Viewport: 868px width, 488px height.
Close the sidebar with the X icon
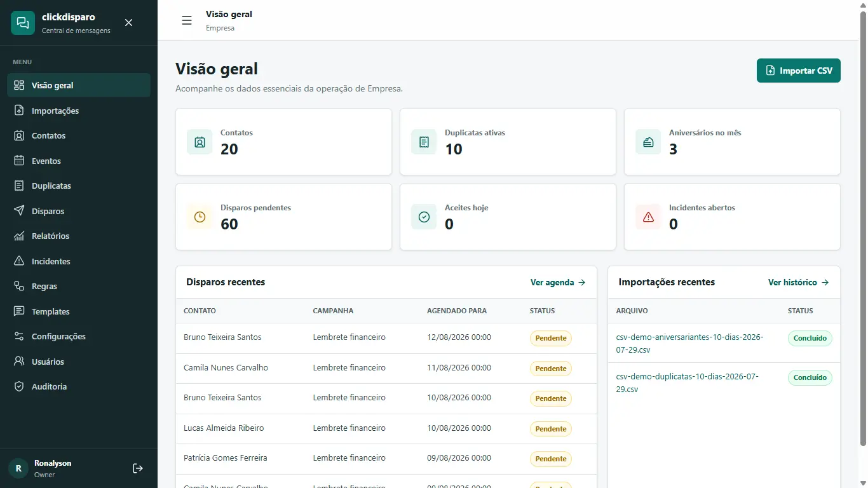128,23
